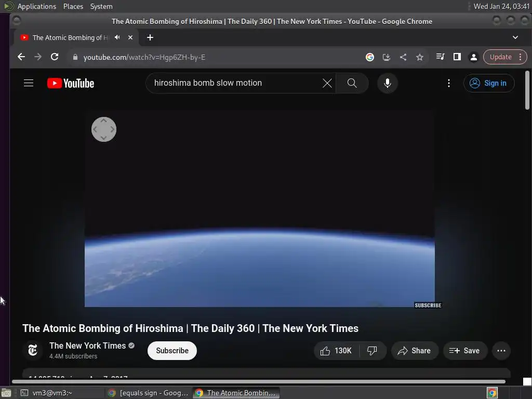Click the Sign in button
Image resolution: width=532 pixels, height=399 pixels.
coord(489,83)
